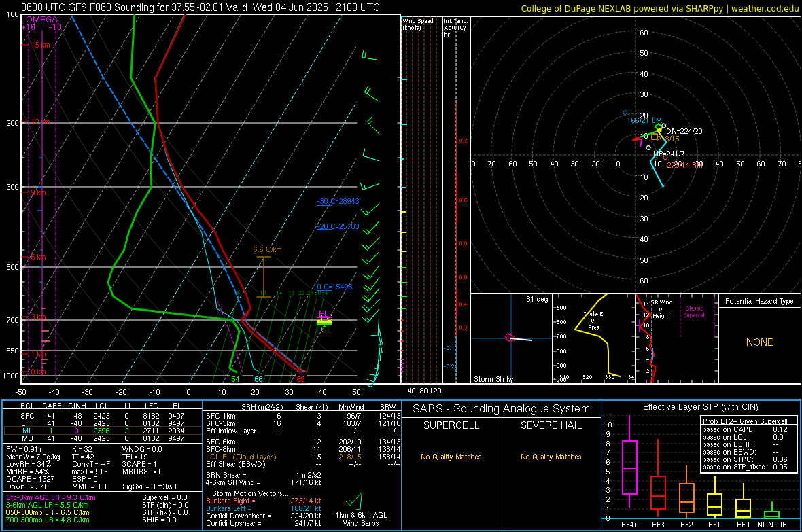Screen dimensions: 802x532
Task: Click the 81 deg Storm Slinky value
Action: tap(537, 299)
